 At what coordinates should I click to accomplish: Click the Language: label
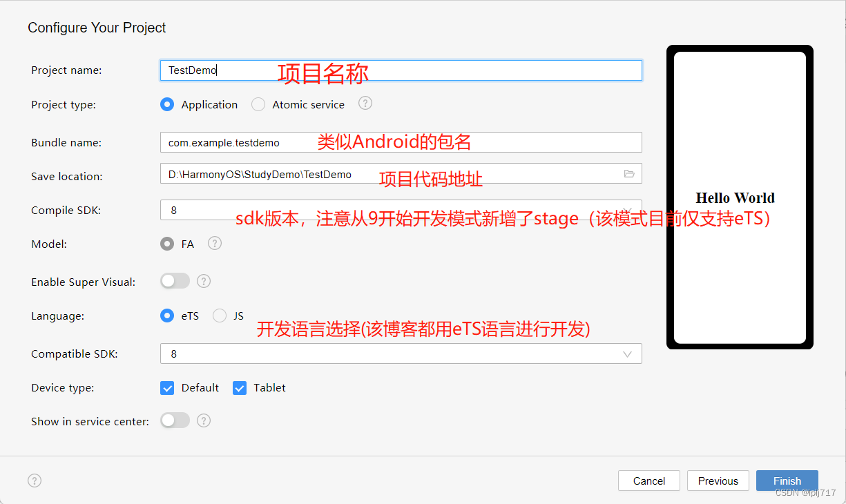click(58, 316)
